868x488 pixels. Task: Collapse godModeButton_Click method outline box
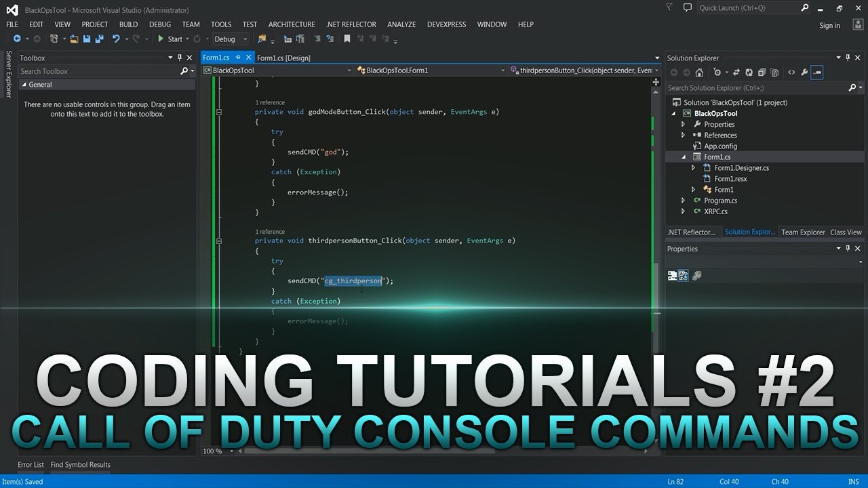[219, 112]
